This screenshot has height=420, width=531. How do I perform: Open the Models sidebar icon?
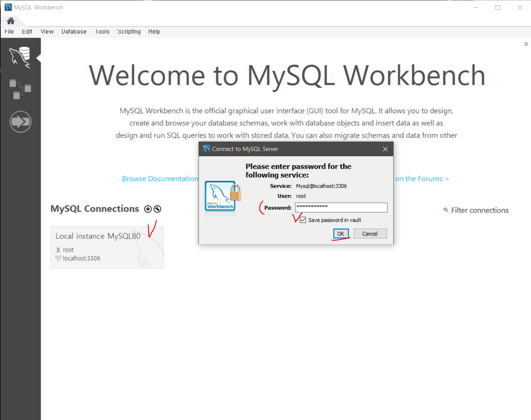coord(20,89)
